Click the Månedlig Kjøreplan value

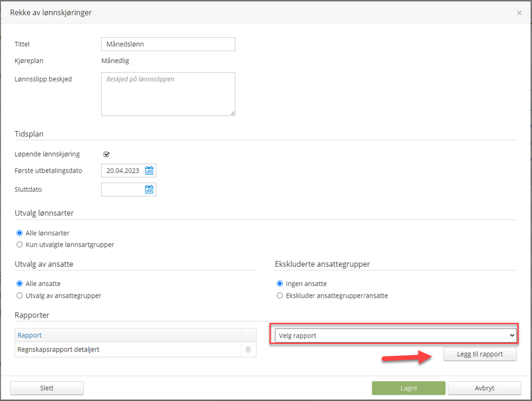(116, 61)
